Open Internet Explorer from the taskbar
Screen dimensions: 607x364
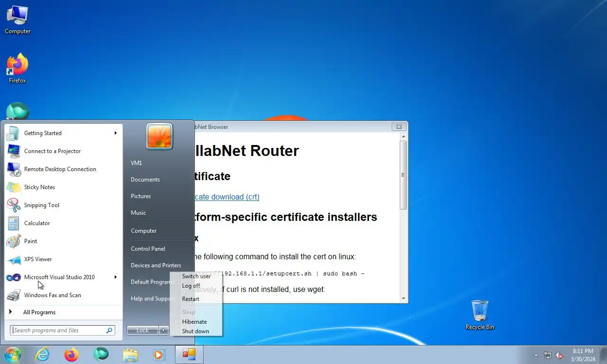coord(42,355)
